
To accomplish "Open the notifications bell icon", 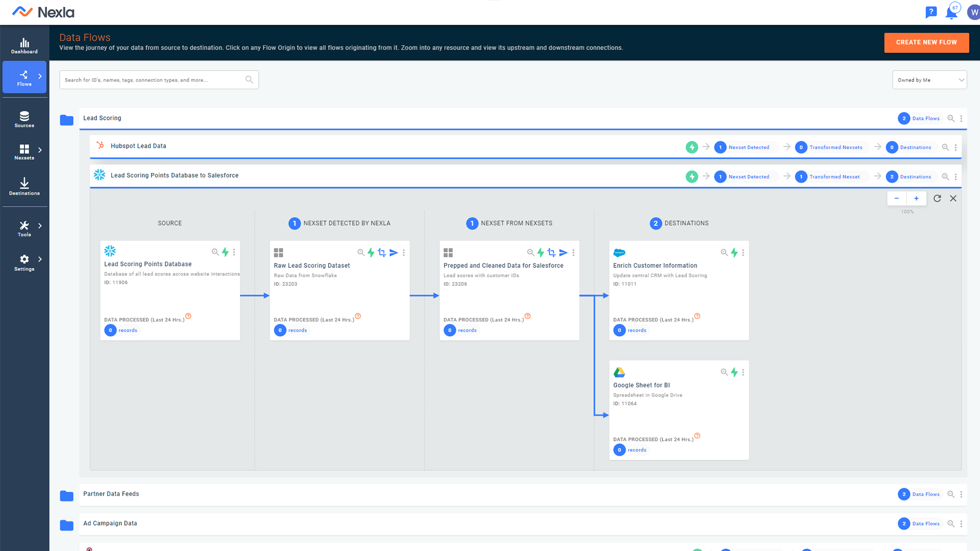I will click(x=951, y=12).
